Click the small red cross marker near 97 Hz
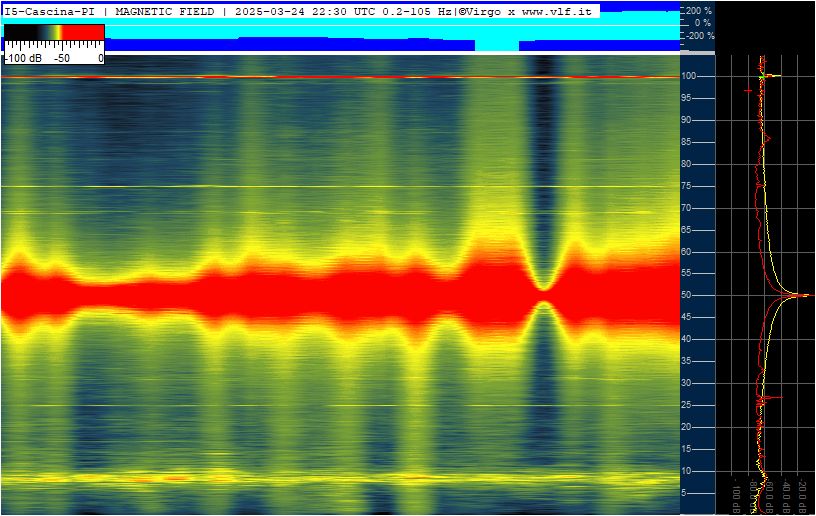This screenshot has width=816, height=516. 748,91
